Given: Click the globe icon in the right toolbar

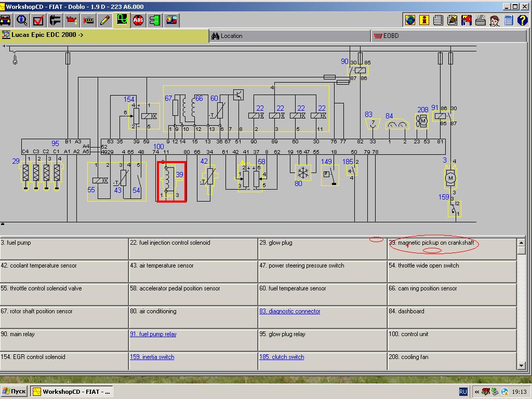Looking at the screenshot, I should pyautogui.click(x=410, y=20).
